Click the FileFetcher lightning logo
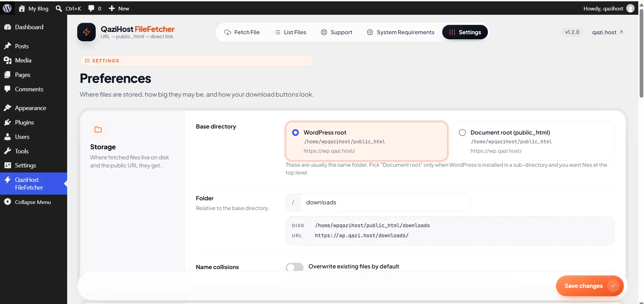The width and height of the screenshot is (644, 304). click(x=86, y=32)
